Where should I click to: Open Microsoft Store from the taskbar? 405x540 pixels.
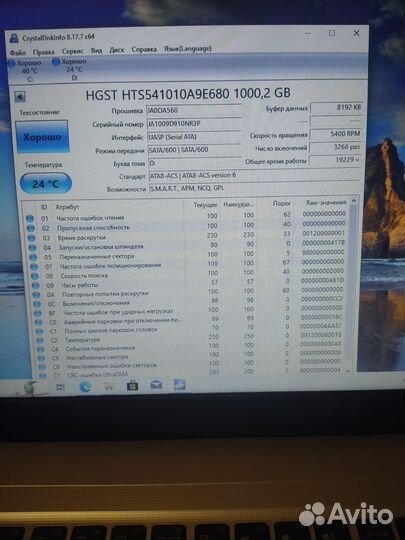pos(132,386)
